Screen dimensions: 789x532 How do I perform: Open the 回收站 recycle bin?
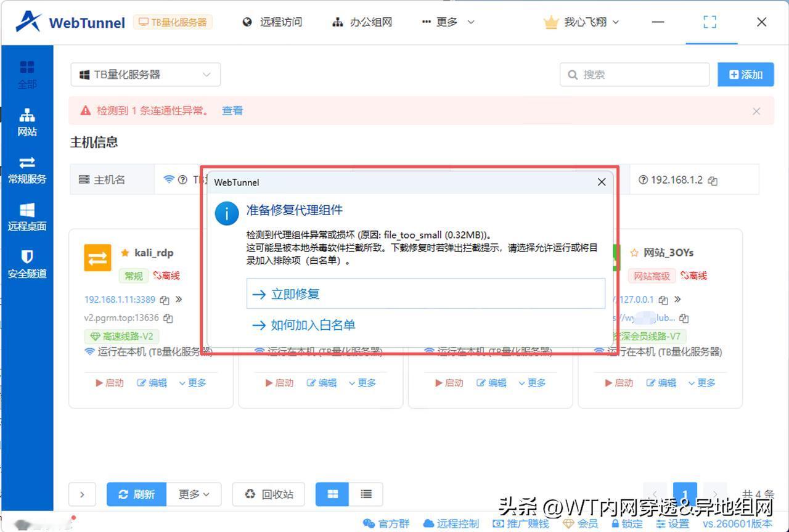pos(269,494)
